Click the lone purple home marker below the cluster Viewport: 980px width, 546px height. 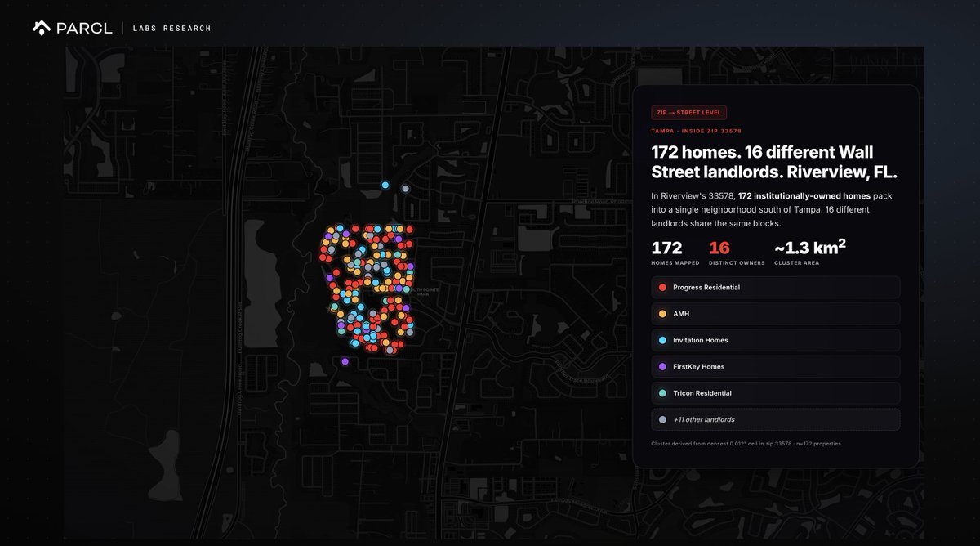pos(345,361)
